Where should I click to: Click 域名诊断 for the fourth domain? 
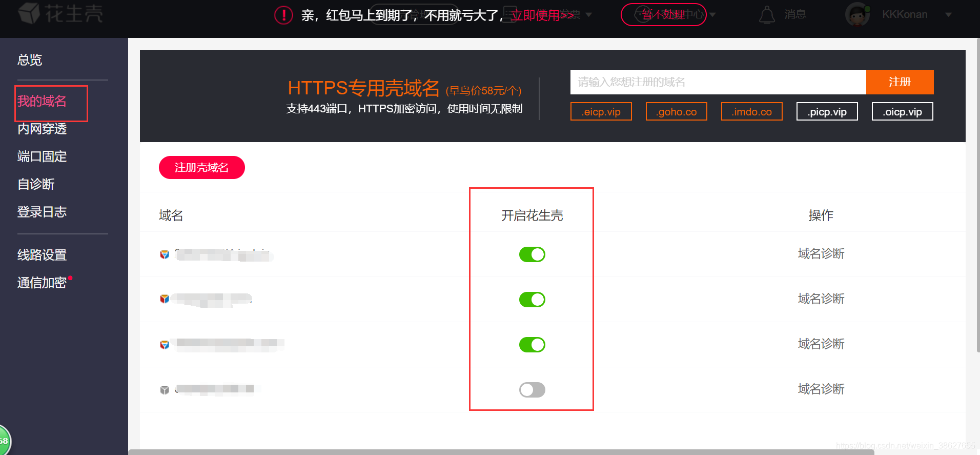pyautogui.click(x=821, y=389)
